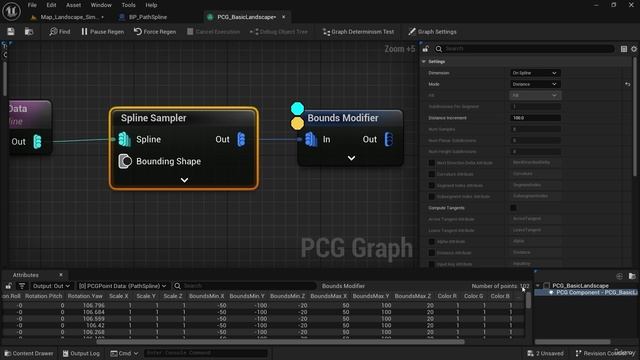The image size is (640, 360).
Task: Open the Mode dropdown
Action: (535, 84)
